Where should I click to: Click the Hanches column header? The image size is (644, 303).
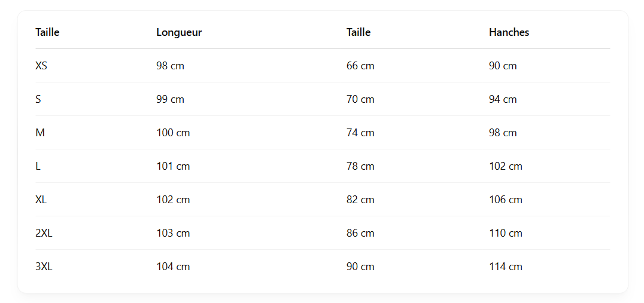coord(509,32)
